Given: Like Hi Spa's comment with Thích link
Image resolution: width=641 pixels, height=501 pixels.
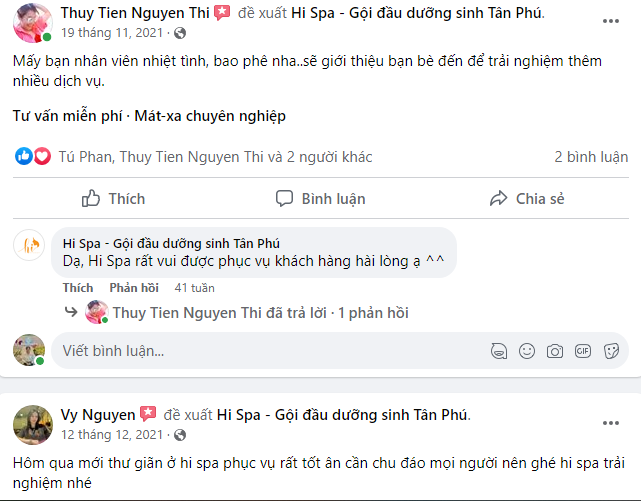Looking at the screenshot, I should tap(78, 288).
